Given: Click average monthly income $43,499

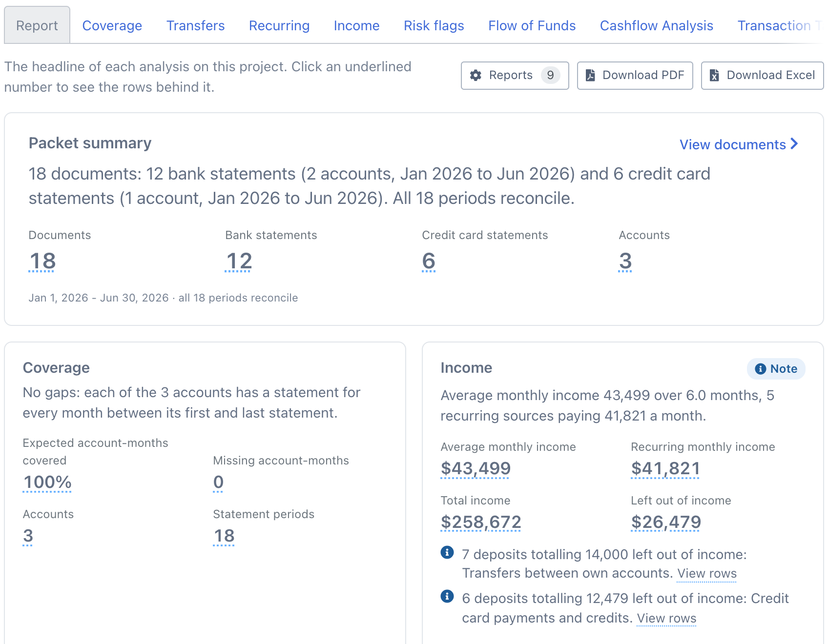Looking at the screenshot, I should (476, 468).
